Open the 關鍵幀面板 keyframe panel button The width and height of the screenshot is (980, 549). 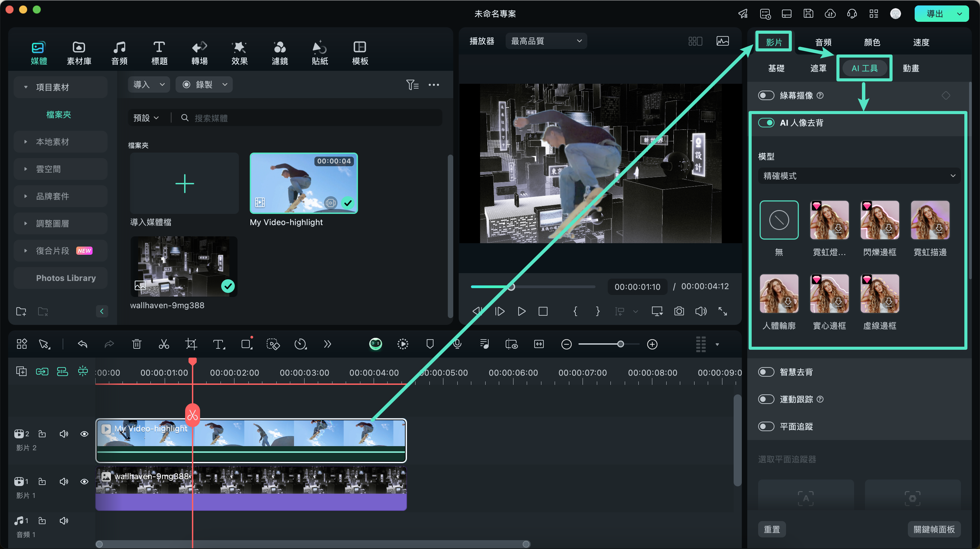[x=934, y=529]
